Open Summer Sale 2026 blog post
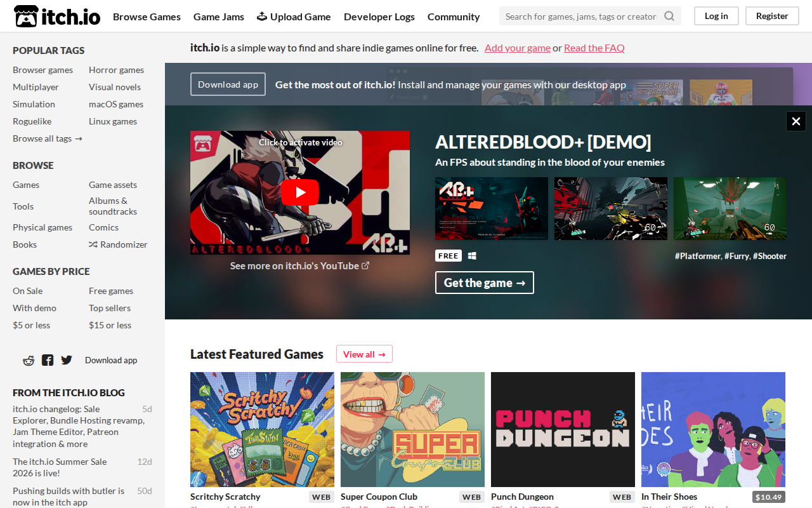812x508 pixels. tap(60, 467)
